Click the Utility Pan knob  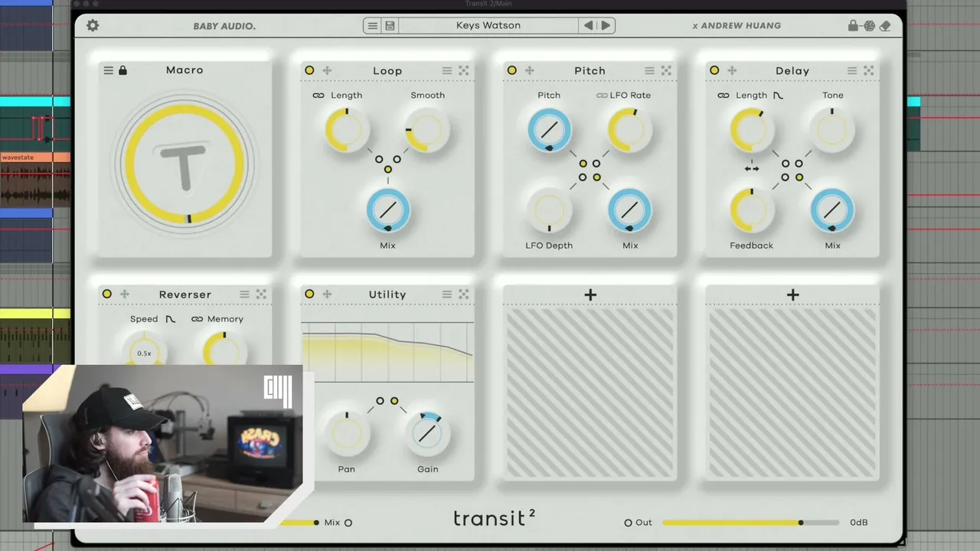pyautogui.click(x=347, y=434)
